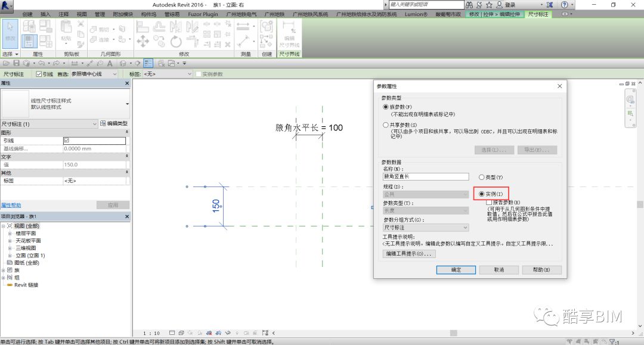Image resolution: width=644 pixels, height=345 pixels.
Task: Select Revit Links in project browser
Action: pos(26,285)
